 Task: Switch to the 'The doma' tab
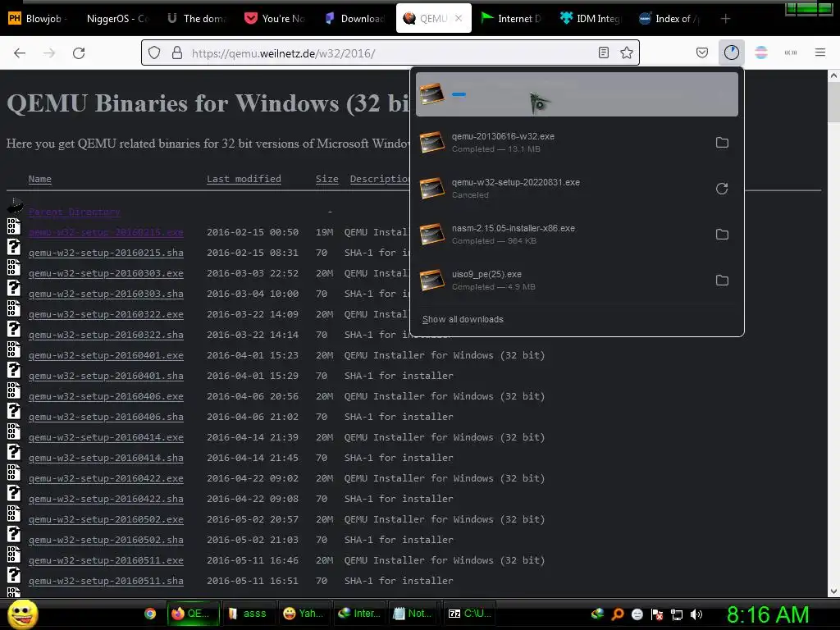click(198, 19)
